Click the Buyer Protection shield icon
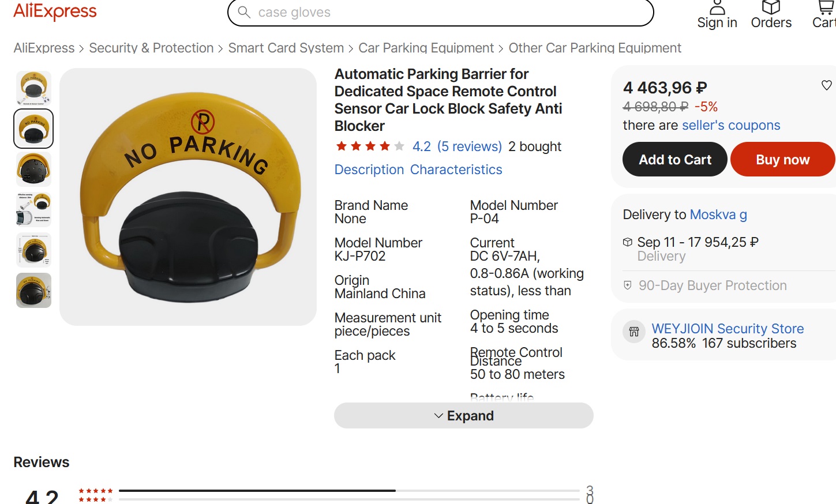Screen dimensions: 836x504 628,285
